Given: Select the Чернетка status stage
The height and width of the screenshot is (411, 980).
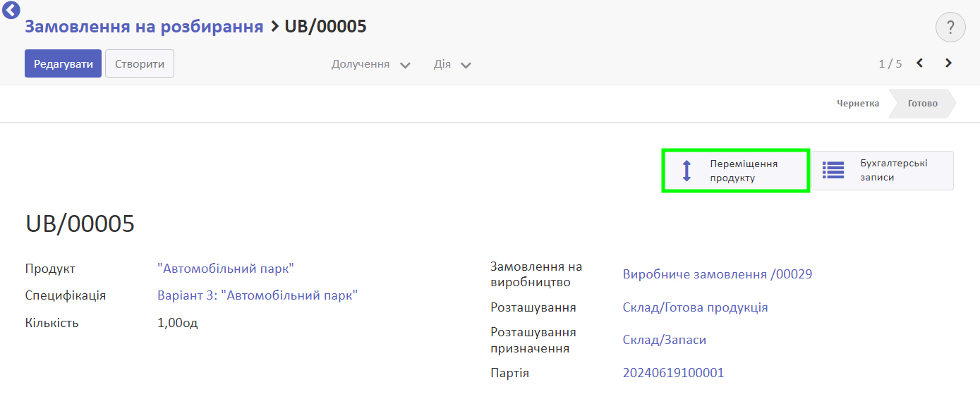Looking at the screenshot, I should (x=858, y=104).
